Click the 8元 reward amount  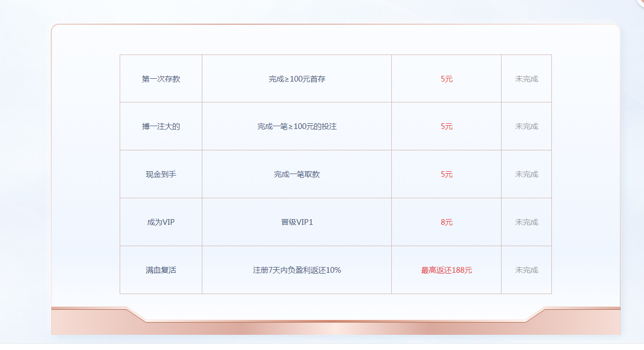[x=446, y=222]
